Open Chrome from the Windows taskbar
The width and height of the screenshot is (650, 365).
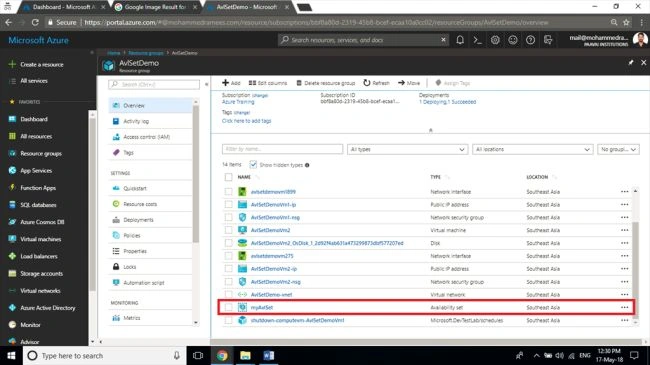[222, 355]
